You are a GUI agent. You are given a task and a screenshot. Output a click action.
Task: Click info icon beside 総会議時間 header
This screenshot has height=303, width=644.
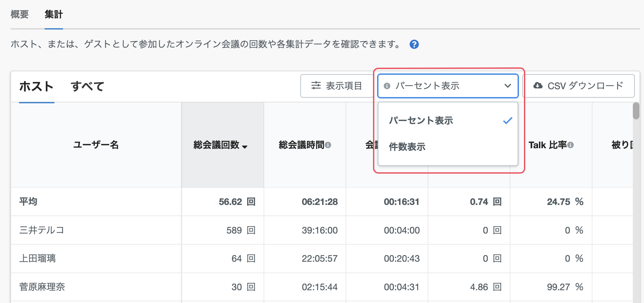pyautogui.click(x=328, y=145)
